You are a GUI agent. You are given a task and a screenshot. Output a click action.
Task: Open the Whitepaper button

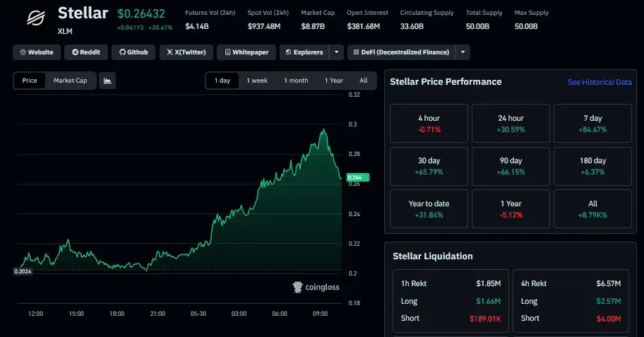[246, 52]
